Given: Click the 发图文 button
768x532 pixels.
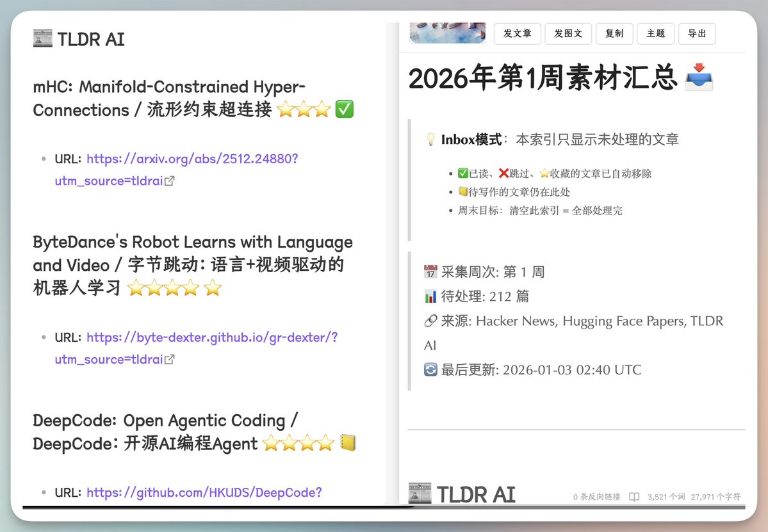Looking at the screenshot, I should (x=568, y=33).
